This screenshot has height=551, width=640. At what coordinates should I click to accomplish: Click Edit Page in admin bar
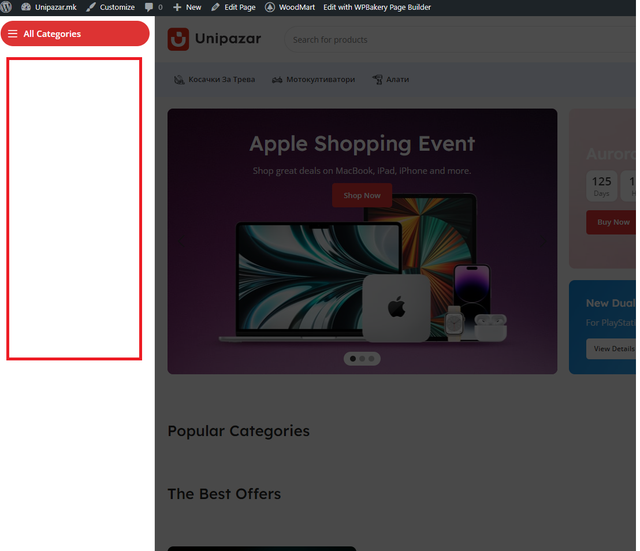[233, 7]
